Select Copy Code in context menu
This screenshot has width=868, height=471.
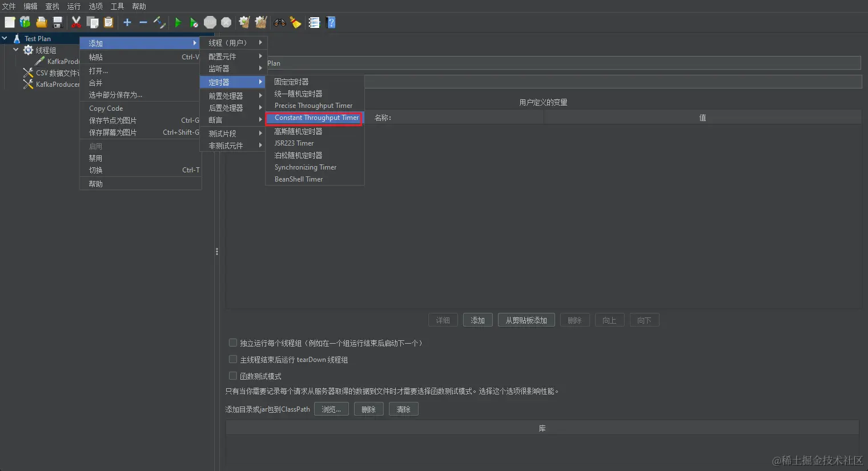pos(140,108)
